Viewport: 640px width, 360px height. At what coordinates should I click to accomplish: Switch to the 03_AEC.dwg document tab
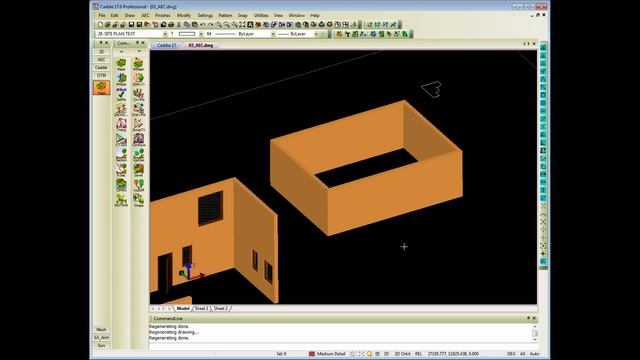[x=201, y=45]
